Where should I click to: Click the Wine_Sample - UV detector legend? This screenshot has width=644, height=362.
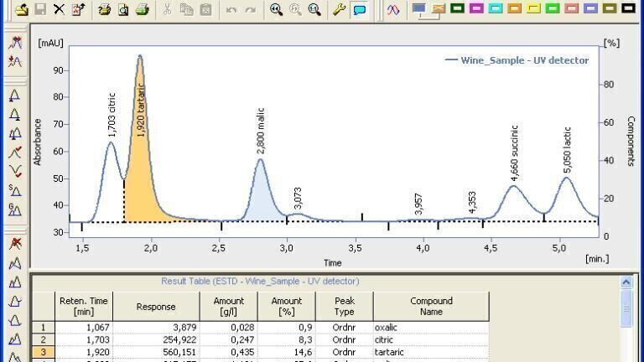click(517, 60)
